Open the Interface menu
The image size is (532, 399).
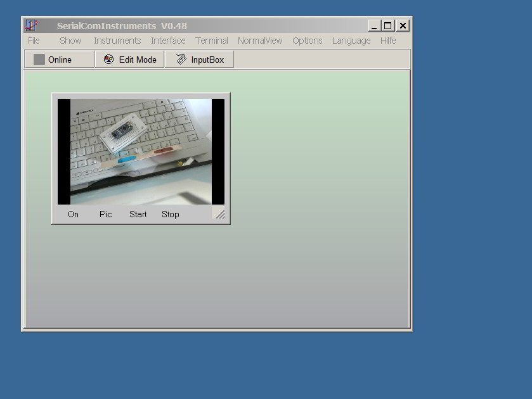(x=168, y=41)
